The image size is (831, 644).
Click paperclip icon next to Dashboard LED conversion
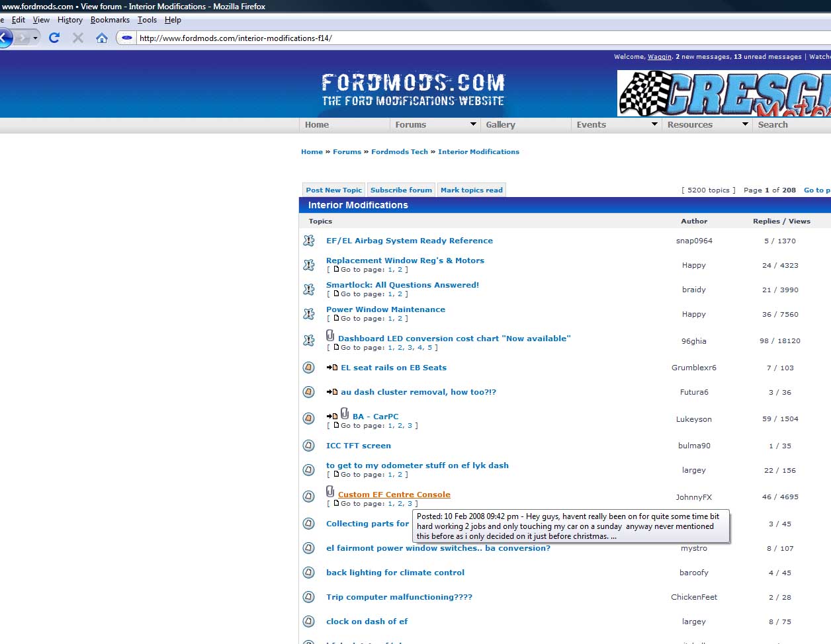coord(330,336)
